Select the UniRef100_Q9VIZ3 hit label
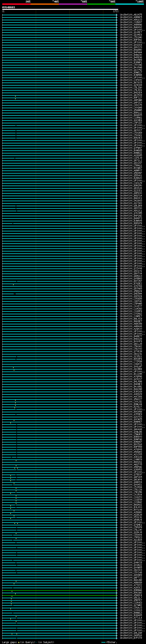 [x=131, y=48]
